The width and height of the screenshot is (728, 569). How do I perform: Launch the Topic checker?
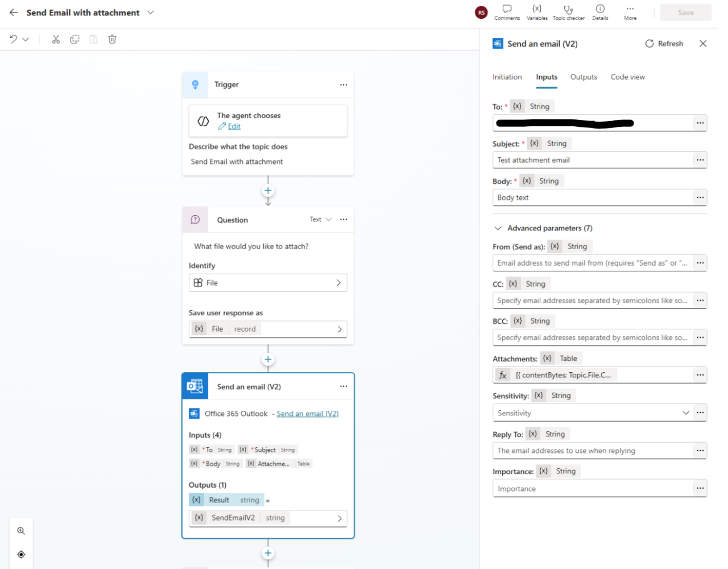coord(568,13)
